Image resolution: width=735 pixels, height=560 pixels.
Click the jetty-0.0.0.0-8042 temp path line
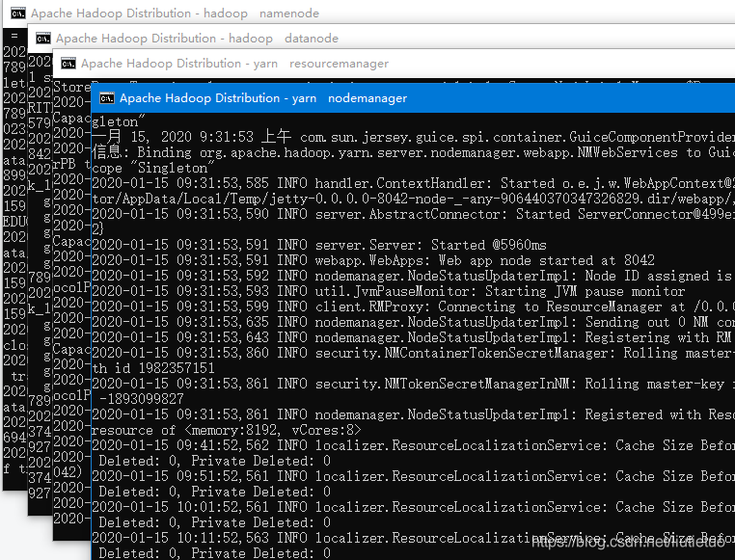click(414, 199)
